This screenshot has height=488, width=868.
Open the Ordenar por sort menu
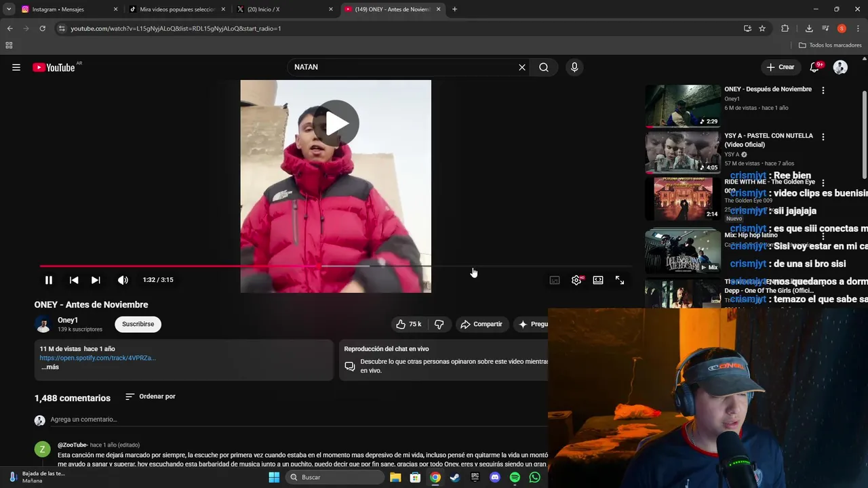click(x=151, y=396)
